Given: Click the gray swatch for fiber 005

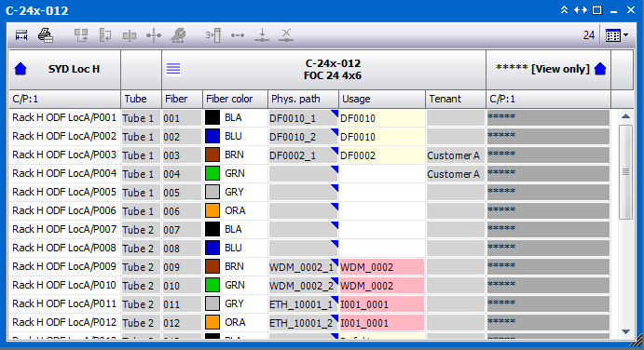Looking at the screenshot, I should tap(212, 192).
